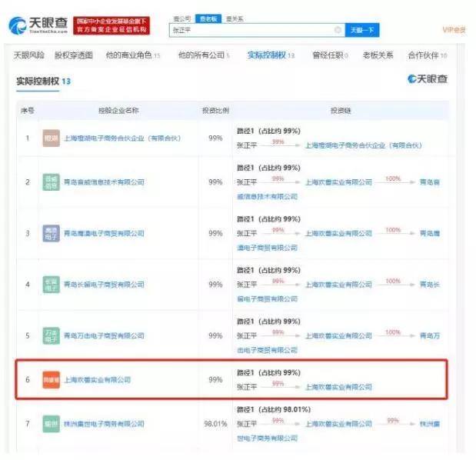Open the row 7 株洲 company name link

tap(104, 424)
